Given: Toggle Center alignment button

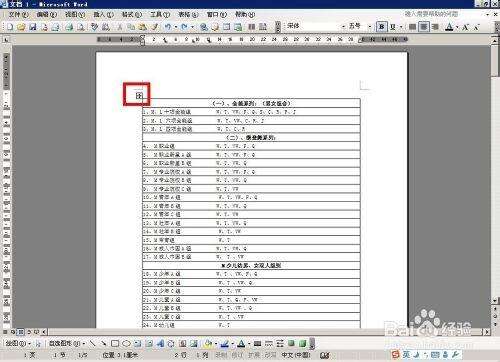Looking at the screenshot, I should (x=424, y=26).
